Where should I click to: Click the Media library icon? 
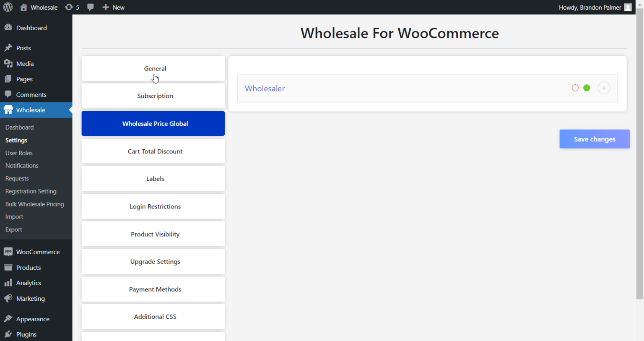click(8, 63)
